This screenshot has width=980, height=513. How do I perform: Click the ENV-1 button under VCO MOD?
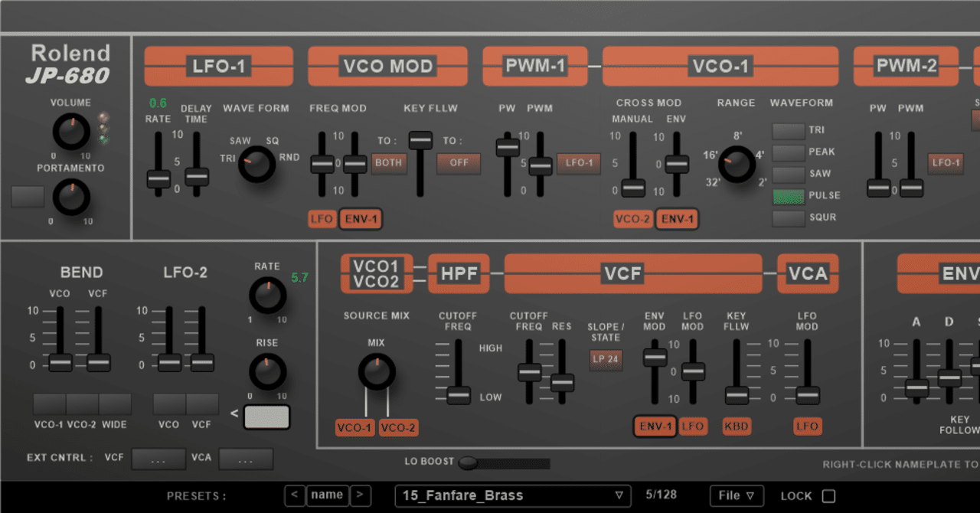[x=360, y=220]
